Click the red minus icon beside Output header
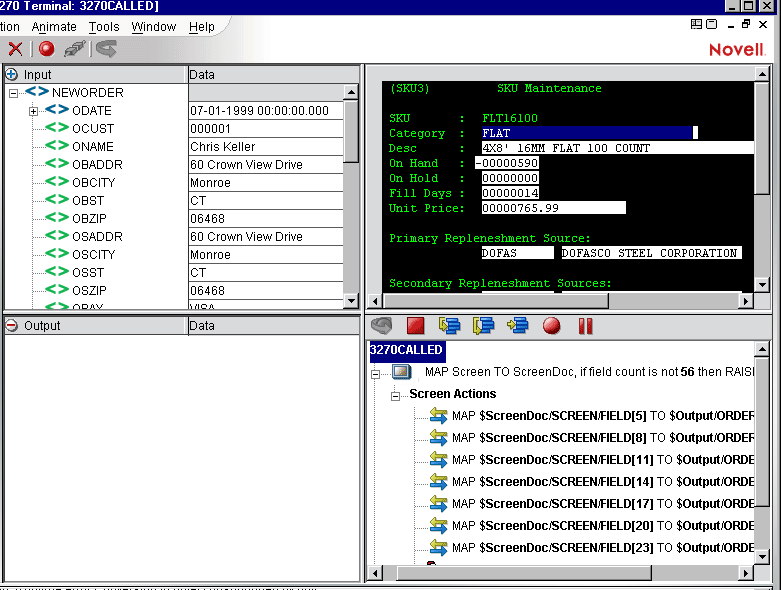 [x=12, y=325]
